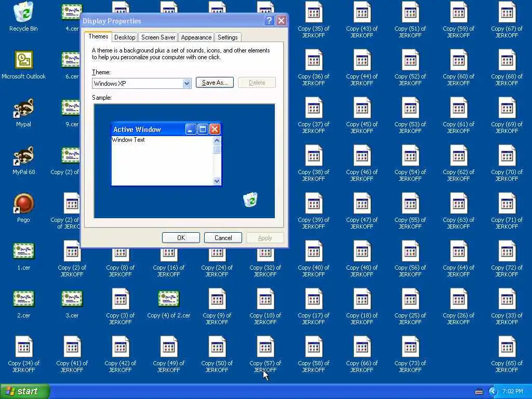
Task: Click Cancel in Display Properties
Action: click(223, 238)
